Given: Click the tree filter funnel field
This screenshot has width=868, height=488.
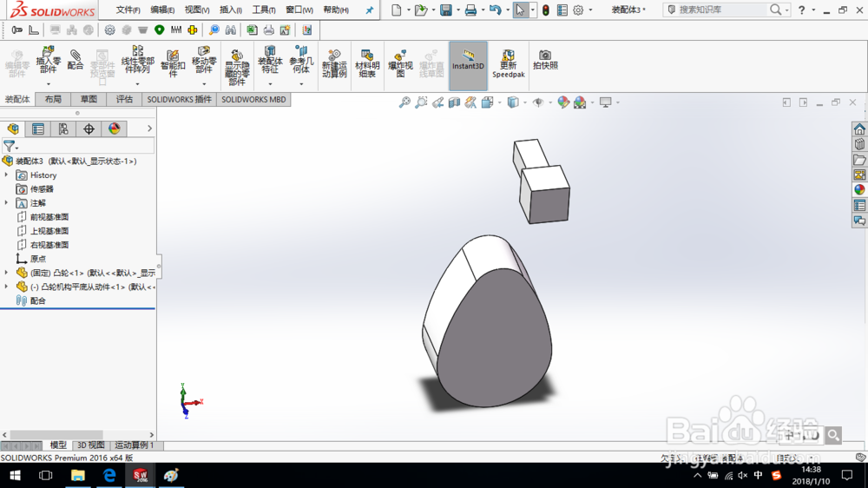Looking at the screenshot, I should tap(77, 146).
